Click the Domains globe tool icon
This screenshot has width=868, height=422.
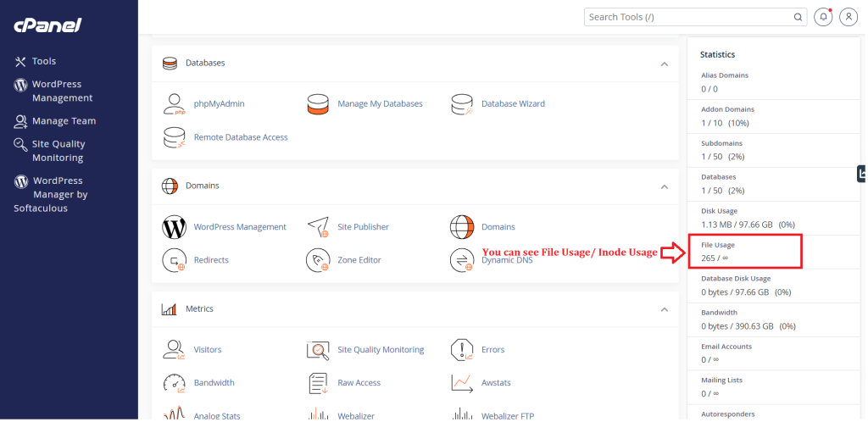(462, 227)
